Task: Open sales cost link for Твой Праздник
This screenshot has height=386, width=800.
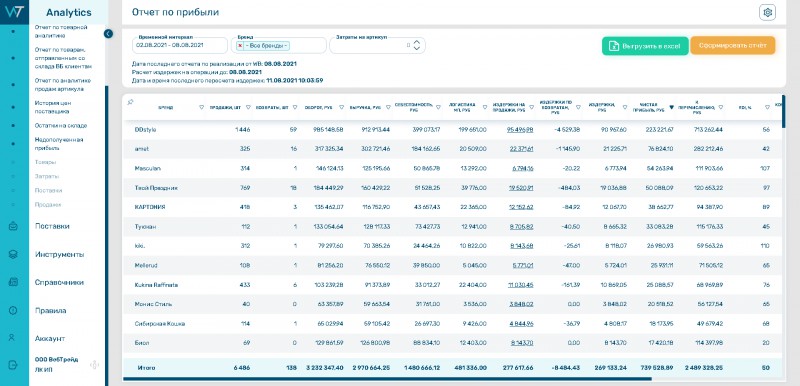Action: 521,188
